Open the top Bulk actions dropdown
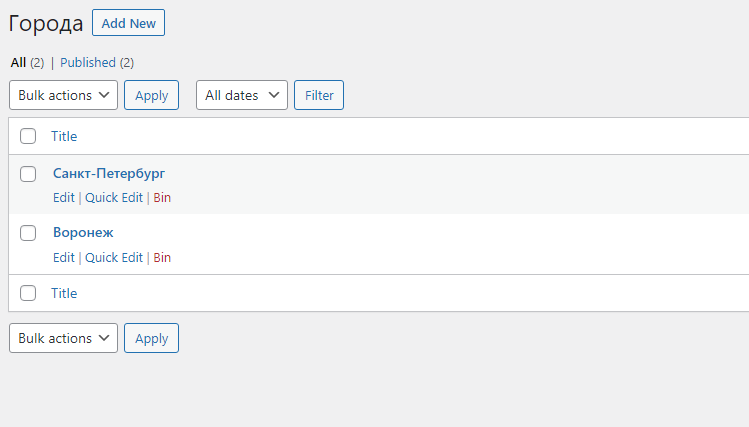 (x=64, y=95)
